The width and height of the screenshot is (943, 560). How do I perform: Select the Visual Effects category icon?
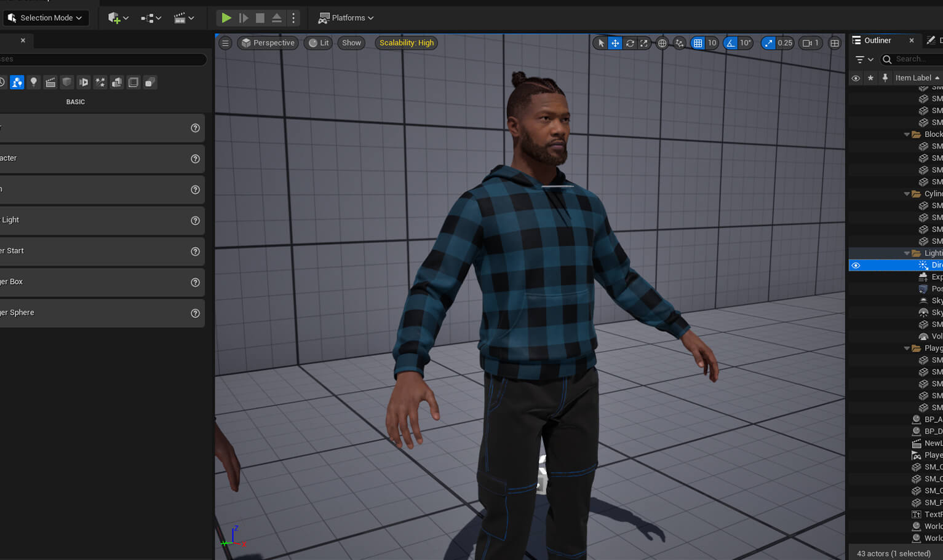pyautogui.click(x=100, y=82)
